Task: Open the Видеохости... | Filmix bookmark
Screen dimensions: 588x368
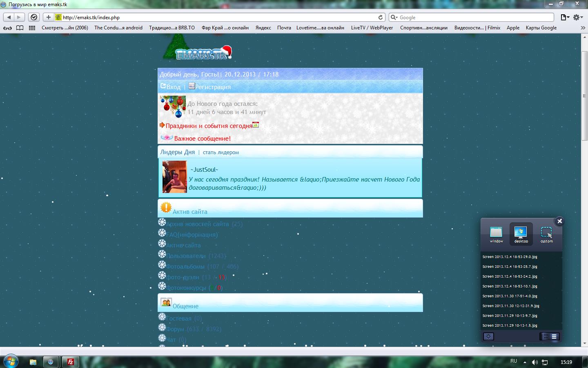Action: pyautogui.click(x=477, y=28)
